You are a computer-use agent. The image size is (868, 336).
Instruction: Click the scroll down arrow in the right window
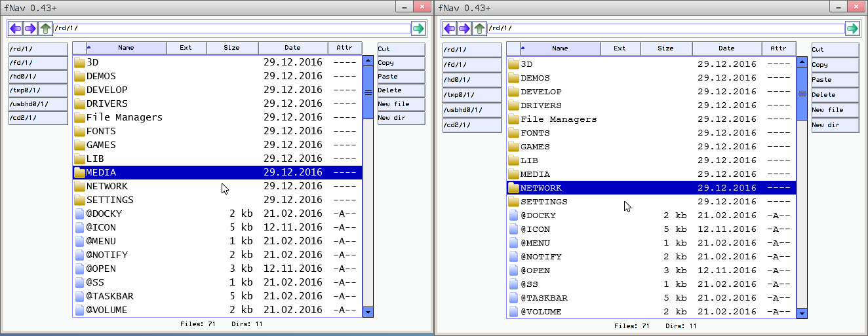click(802, 314)
